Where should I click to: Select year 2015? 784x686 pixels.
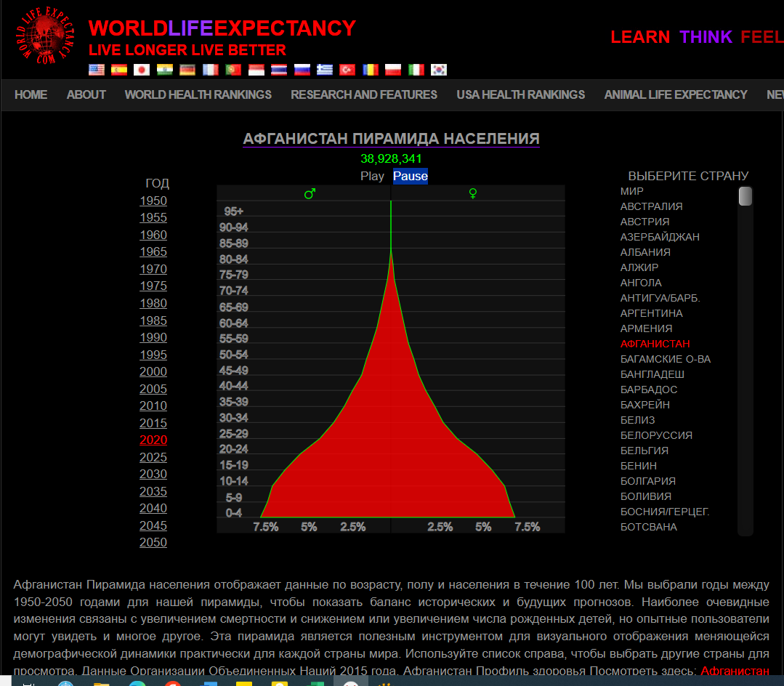[153, 423]
